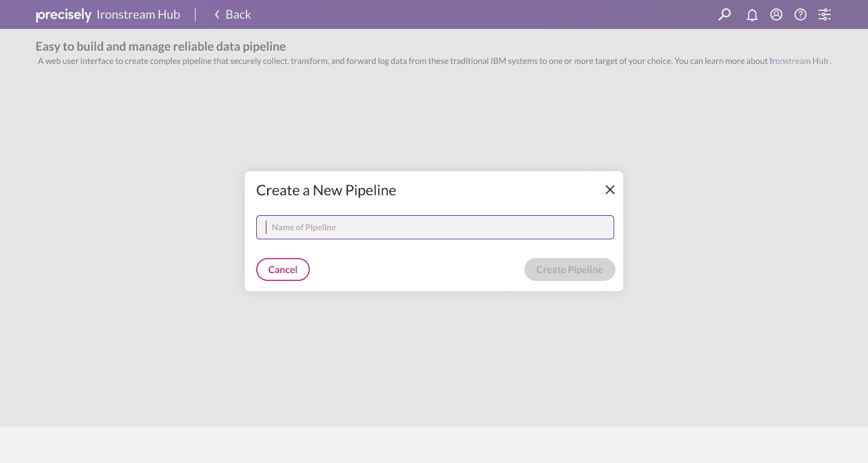868x463 pixels.
Task: Click the vertical divider before Back
Action: (195, 14)
